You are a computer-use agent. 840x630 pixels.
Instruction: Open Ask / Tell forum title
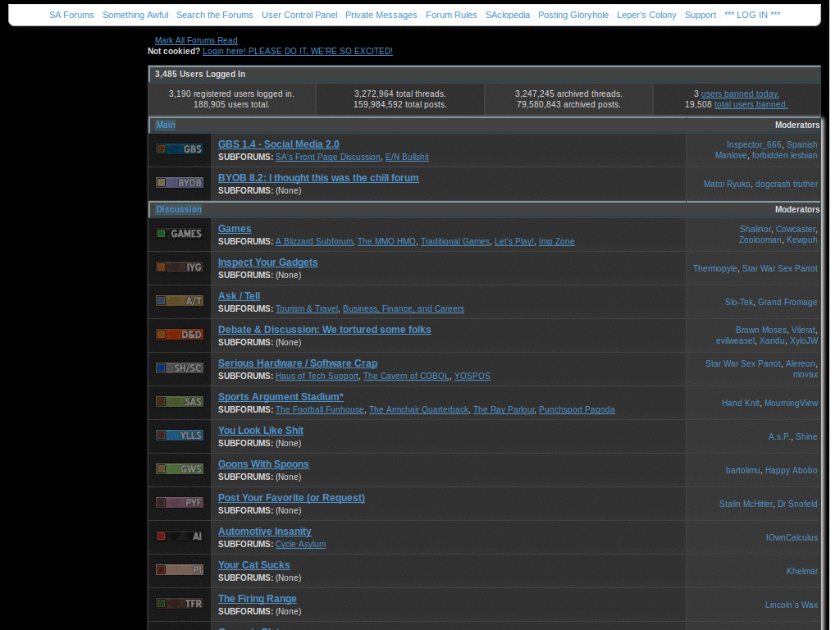[239, 296]
